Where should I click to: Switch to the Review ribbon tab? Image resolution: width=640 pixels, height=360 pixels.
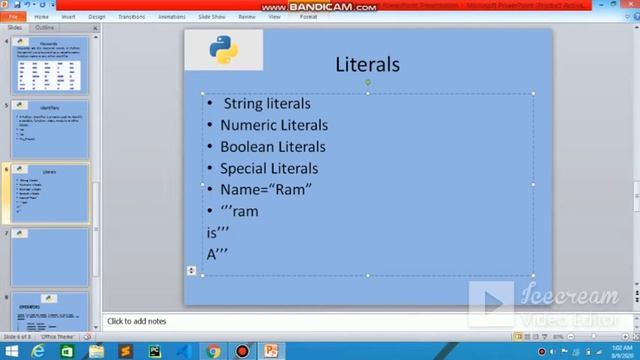tap(247, 17)
